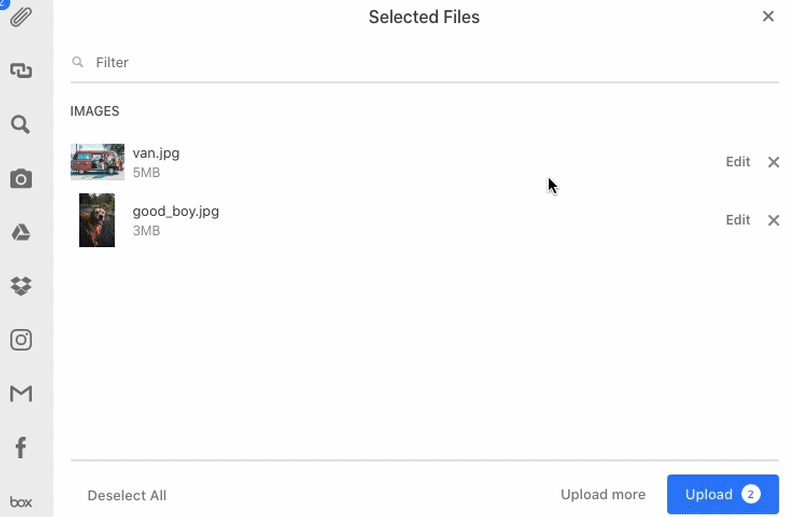Remove van.jpg from selected files

tap(773, 162)
